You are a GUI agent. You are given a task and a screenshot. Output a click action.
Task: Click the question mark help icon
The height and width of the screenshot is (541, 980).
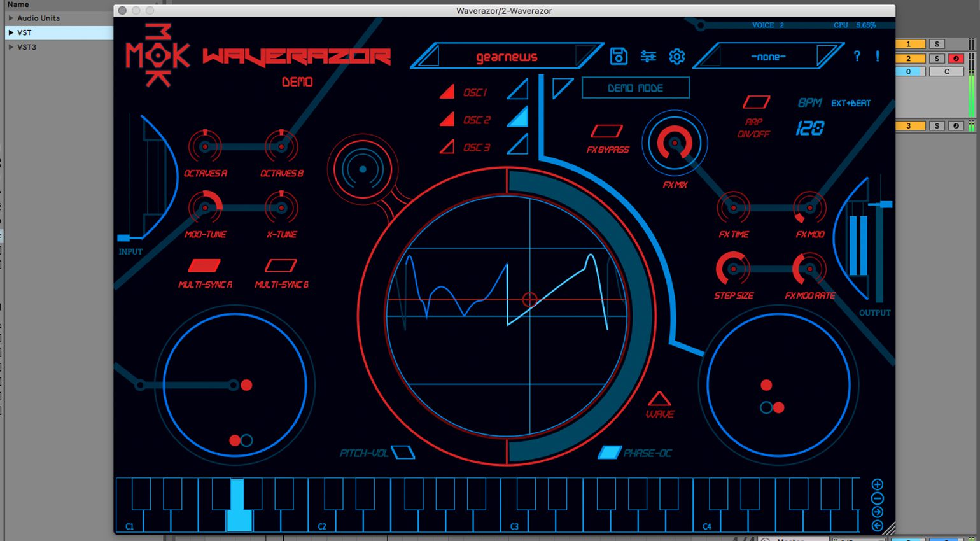click(857, 56)
